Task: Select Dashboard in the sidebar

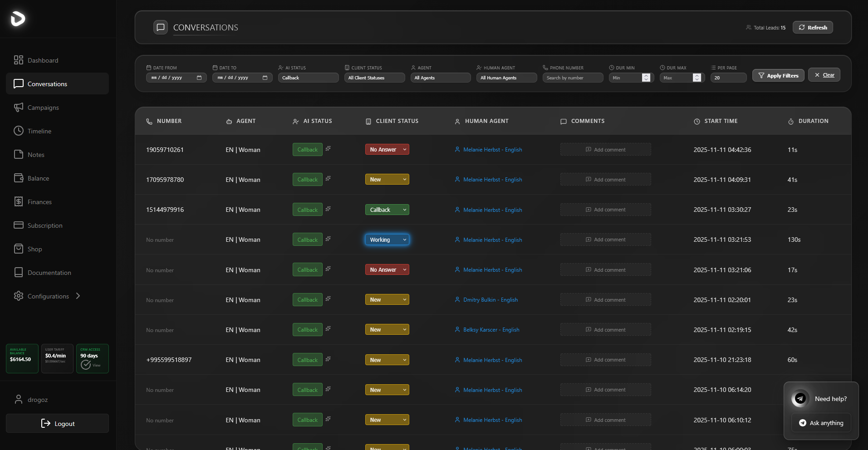Action: coord(43,60)
